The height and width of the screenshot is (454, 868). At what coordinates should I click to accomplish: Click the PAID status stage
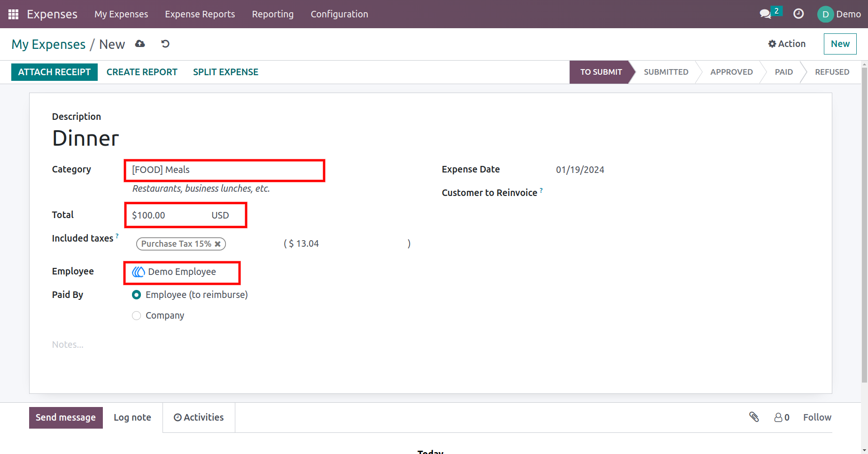point(783,72)
